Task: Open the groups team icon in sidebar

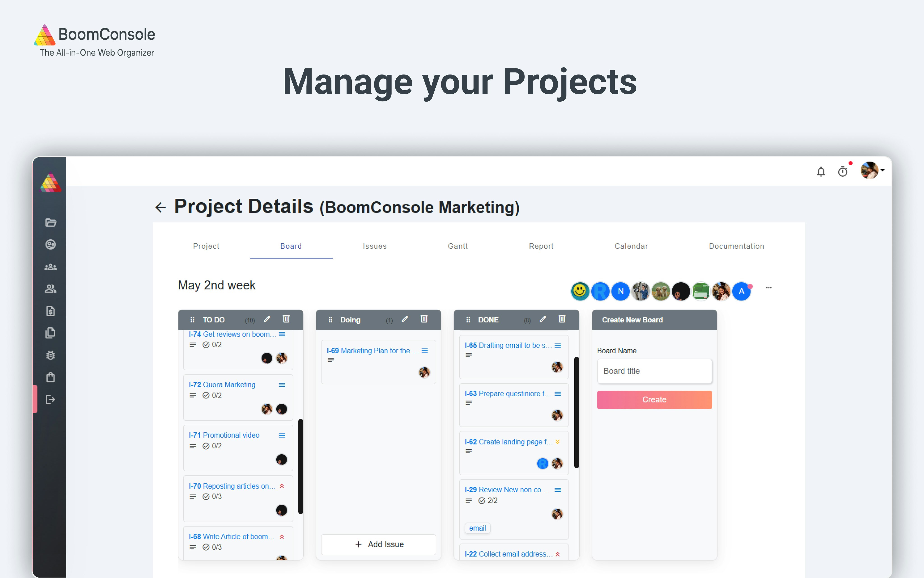Action: 50,267
